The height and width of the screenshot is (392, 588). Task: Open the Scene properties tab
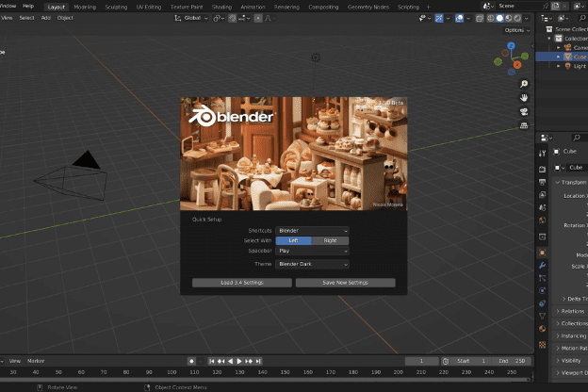click(542, 207)
